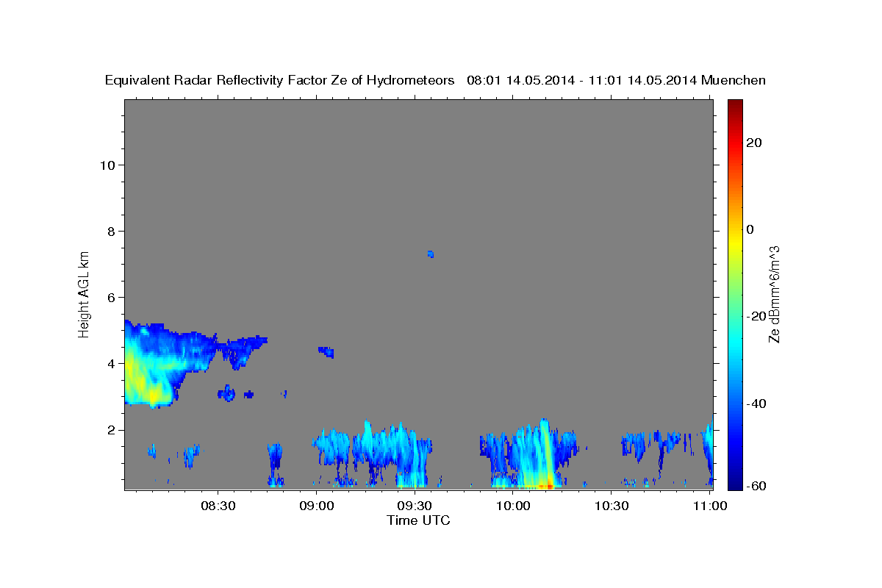Click the small isolated echo near 7 km

pos(431,254)
